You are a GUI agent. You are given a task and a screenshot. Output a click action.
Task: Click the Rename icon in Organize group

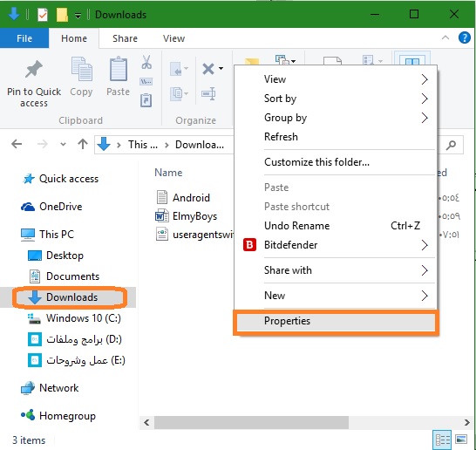pyautogui.click(x=208, y=94)
